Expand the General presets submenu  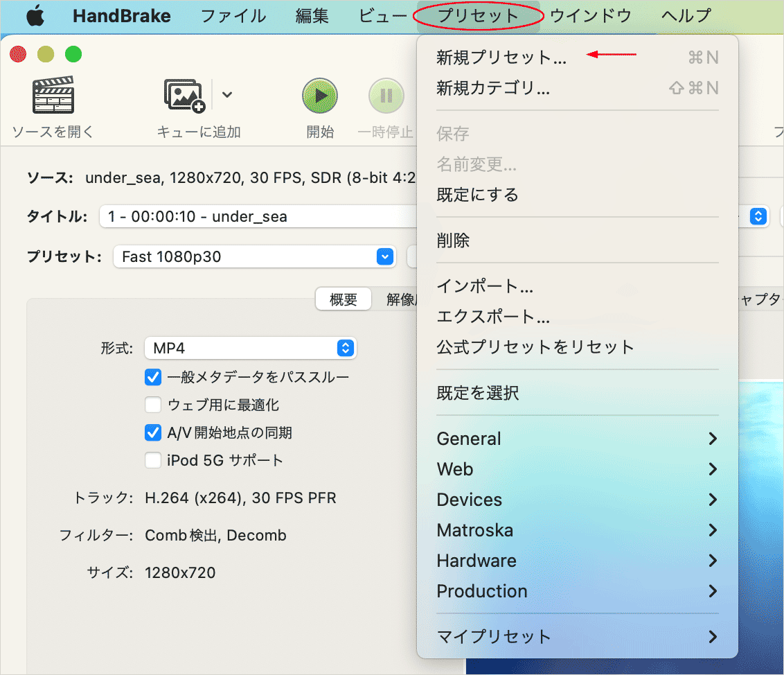click(576, 439)
